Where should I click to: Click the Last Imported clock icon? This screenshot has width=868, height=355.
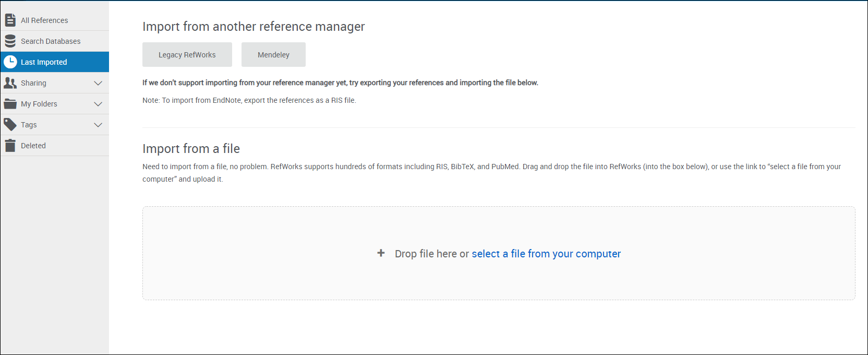click(x=10, y=62)
